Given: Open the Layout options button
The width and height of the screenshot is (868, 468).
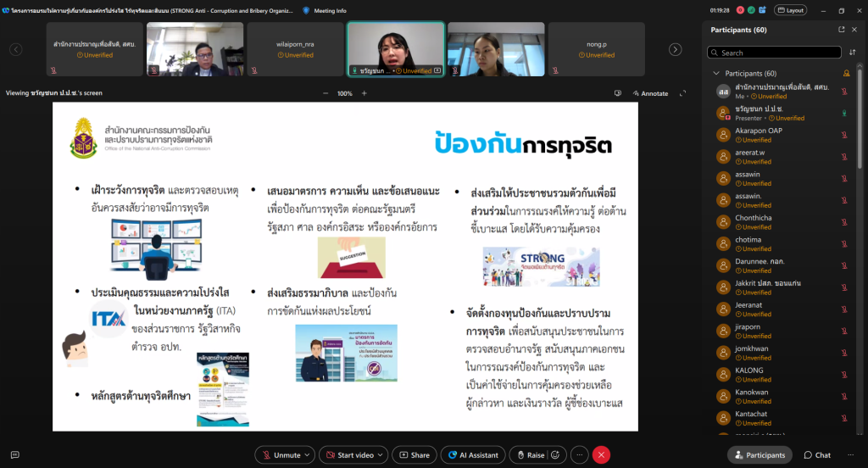Looking at the screenshot, I should click(791, 10).
